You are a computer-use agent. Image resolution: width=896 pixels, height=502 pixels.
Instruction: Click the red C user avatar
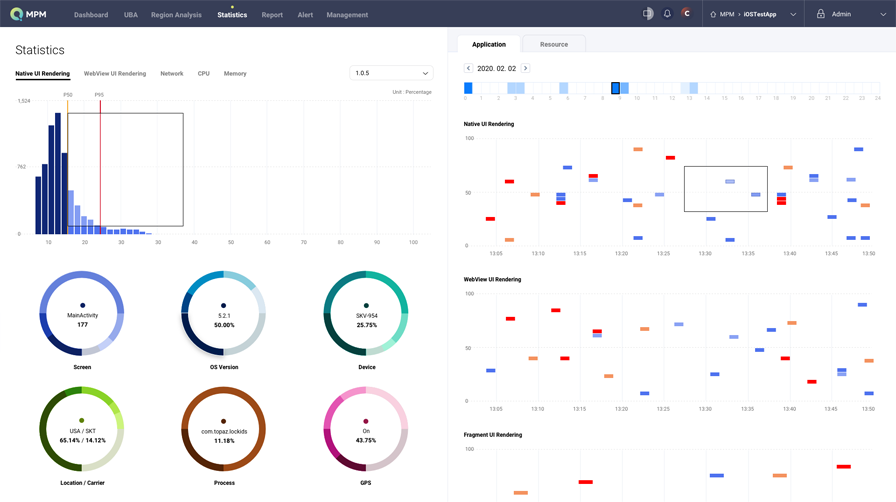[686, 14]
